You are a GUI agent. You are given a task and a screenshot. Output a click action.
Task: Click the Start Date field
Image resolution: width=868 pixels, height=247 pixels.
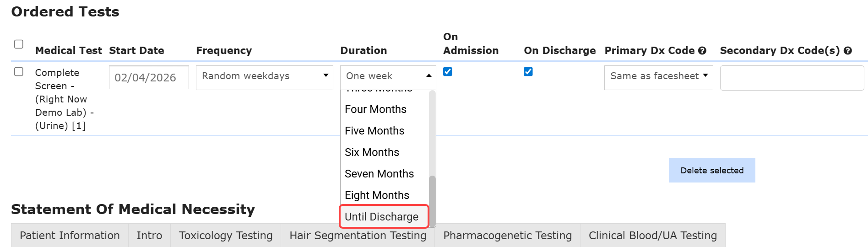pyautogui.click(x=148, y=77)
